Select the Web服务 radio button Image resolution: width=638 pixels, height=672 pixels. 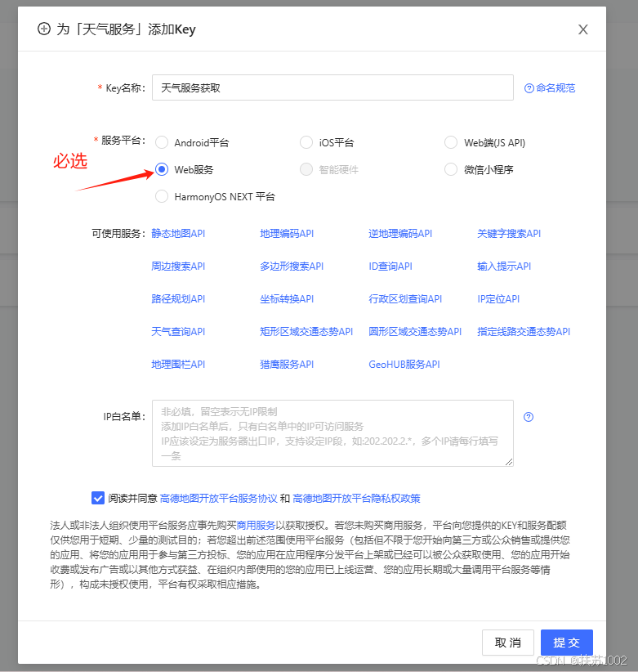(162, 170)
